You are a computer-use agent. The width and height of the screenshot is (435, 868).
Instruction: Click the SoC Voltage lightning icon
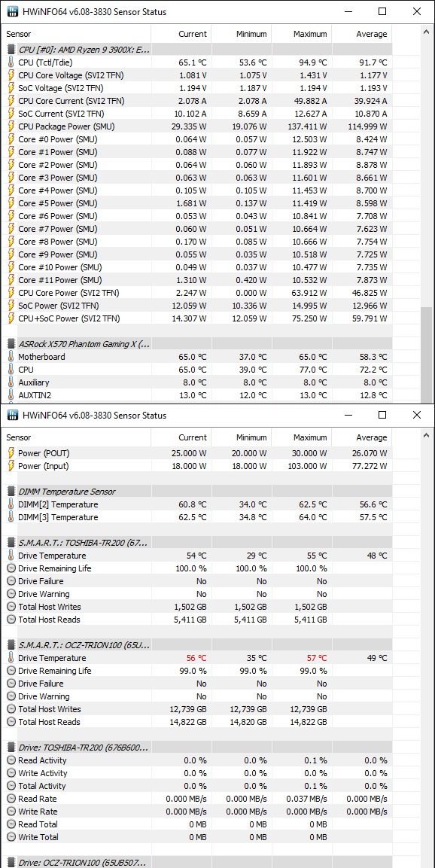[11, 88]
